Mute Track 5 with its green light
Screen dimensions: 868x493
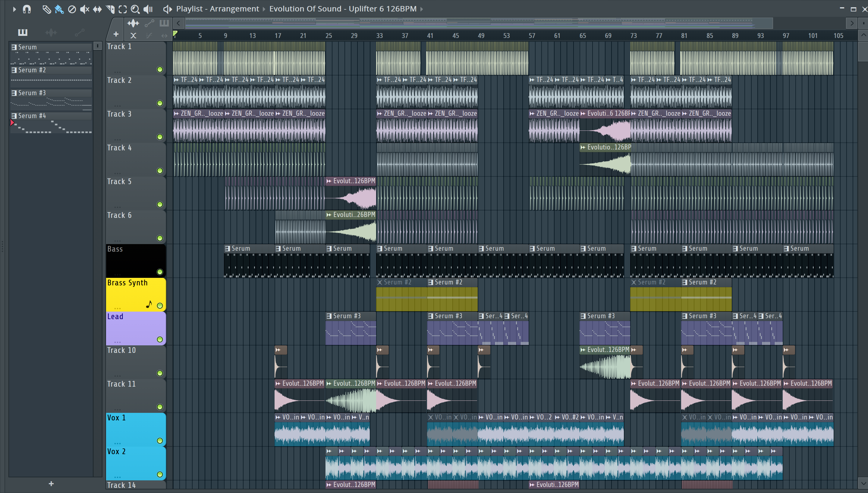click(160, 205)
